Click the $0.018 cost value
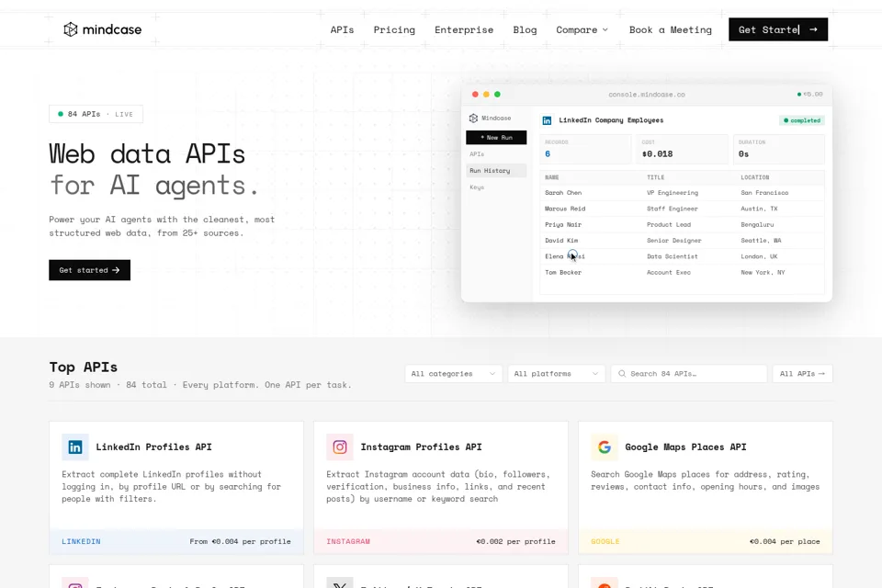This screenshot has width=882, height=588. 657,154
